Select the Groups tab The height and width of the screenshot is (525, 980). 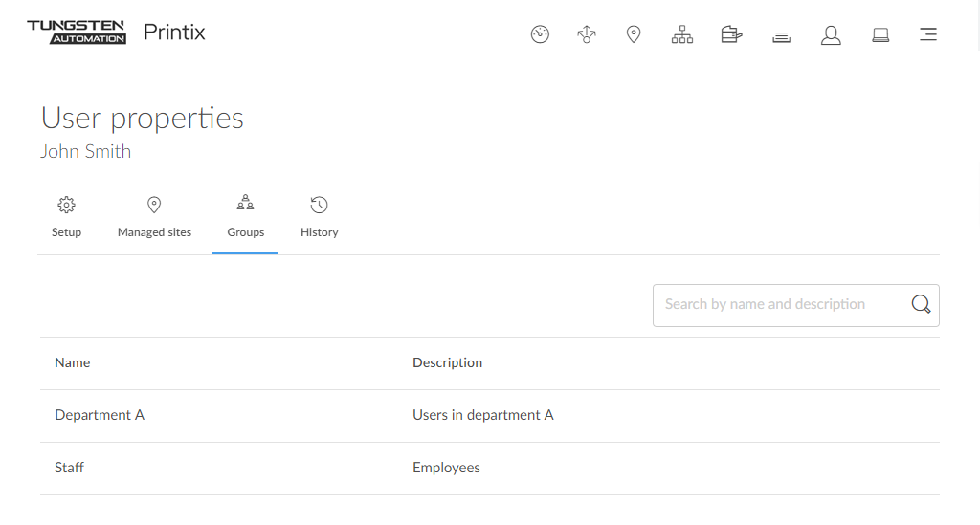(x=246, y=217)
